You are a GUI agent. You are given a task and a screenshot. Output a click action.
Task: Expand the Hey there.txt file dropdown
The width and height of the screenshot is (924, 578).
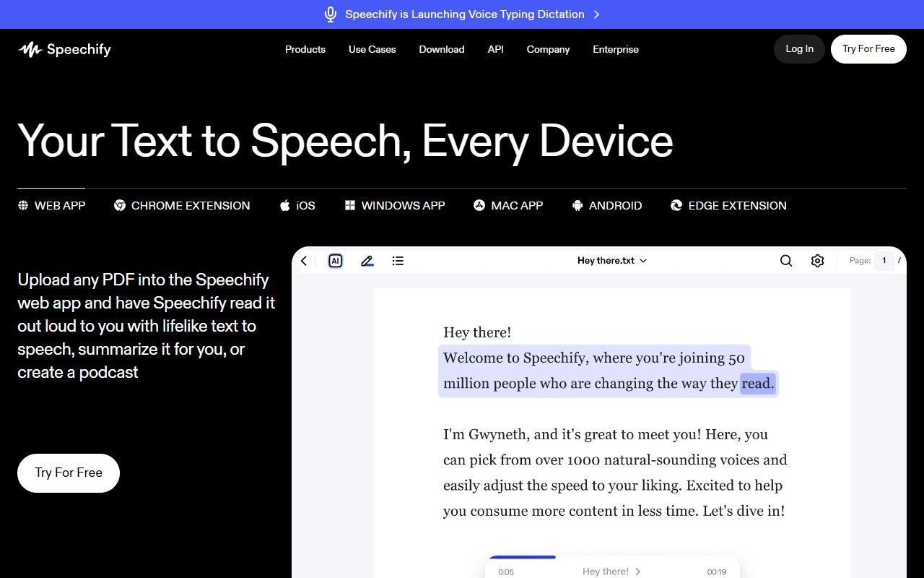612,261
